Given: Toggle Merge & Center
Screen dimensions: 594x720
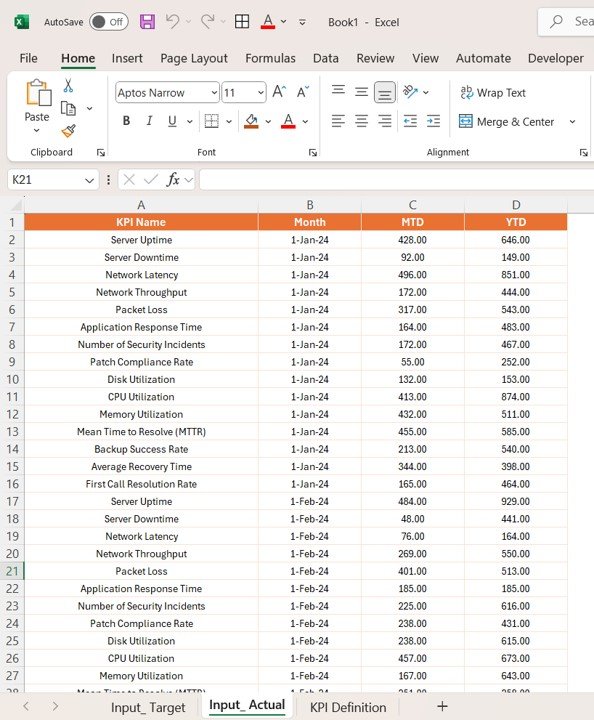Looking at the screenshot, I should click(x=506, y=122).
